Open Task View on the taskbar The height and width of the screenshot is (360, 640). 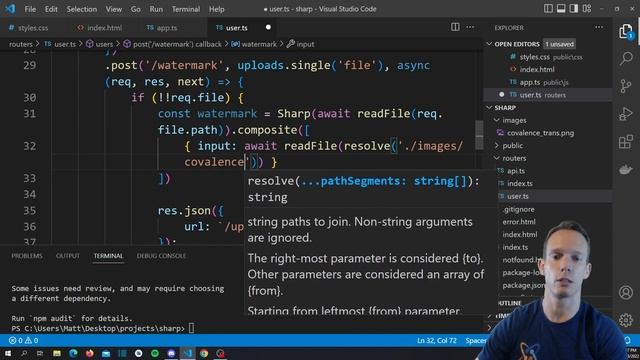[x=40, y=353]
